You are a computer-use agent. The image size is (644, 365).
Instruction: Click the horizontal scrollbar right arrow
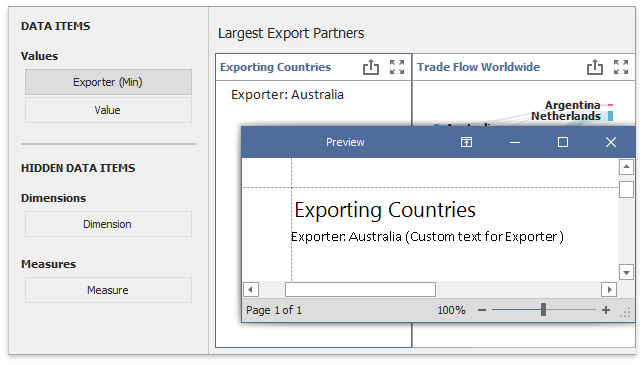click(609, 289)
